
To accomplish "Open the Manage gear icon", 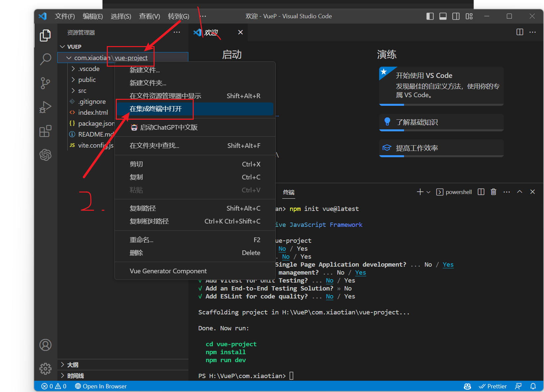I will (x=45, y=368).
